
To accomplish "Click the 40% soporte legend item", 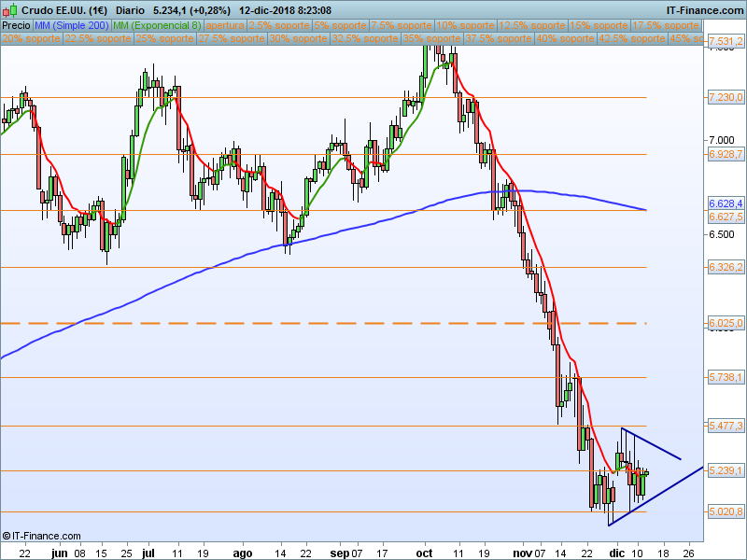I will click(x=565, y=39).
